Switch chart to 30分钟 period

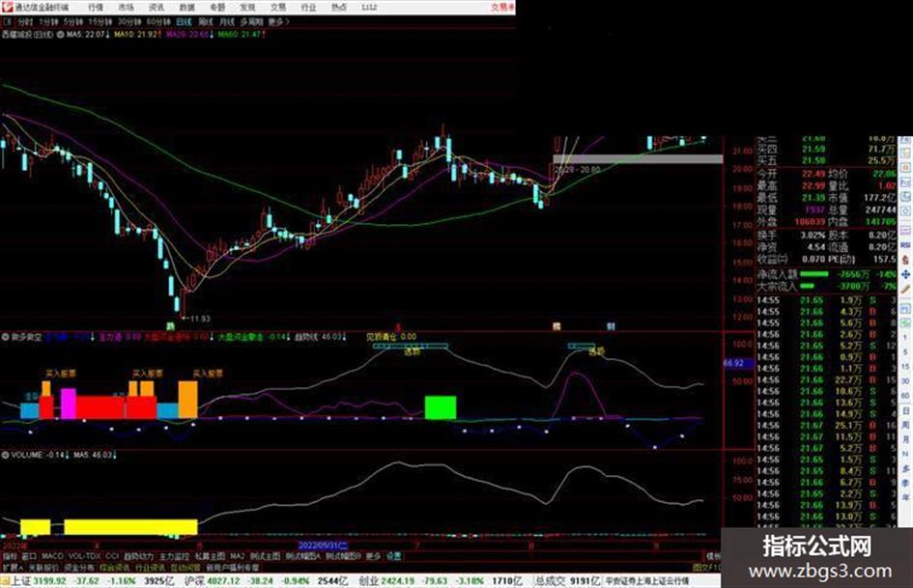tap(129, 21)
